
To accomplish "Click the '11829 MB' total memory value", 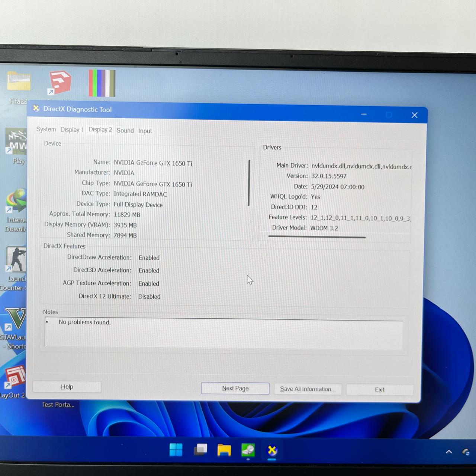I will tap(127, 215).
